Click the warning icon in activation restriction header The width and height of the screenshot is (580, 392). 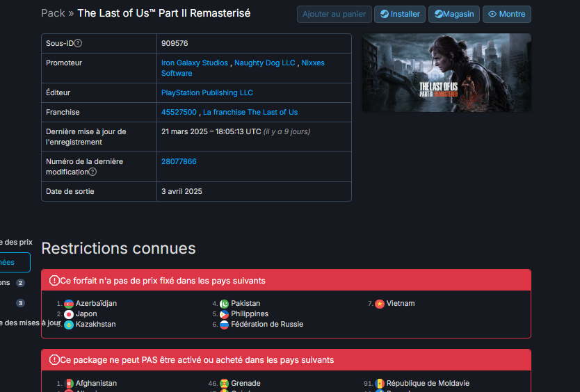[x=54, y=360]
